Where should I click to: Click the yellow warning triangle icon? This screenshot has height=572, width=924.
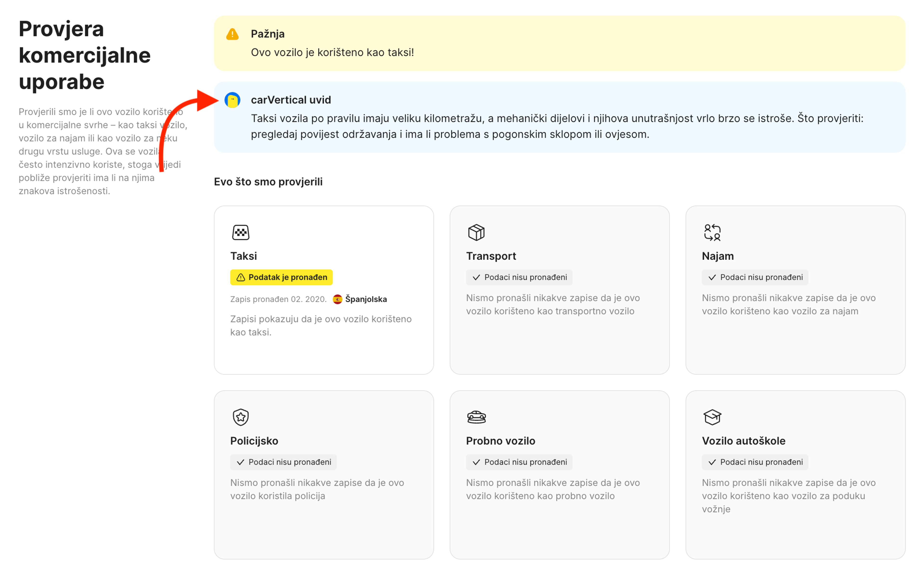[x=232, y=34]
